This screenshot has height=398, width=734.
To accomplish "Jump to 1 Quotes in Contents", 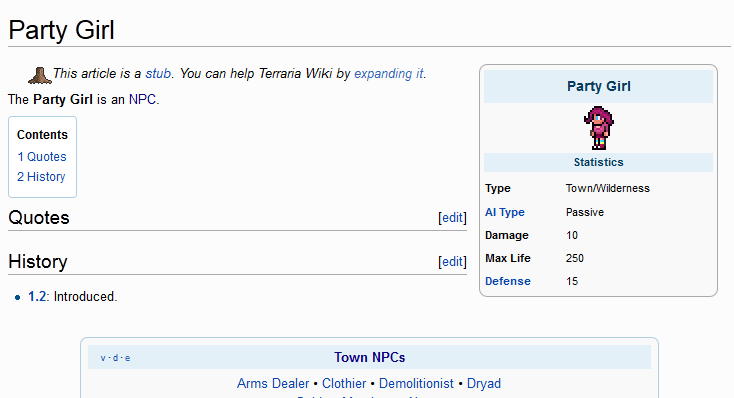I will pos(42,156).
